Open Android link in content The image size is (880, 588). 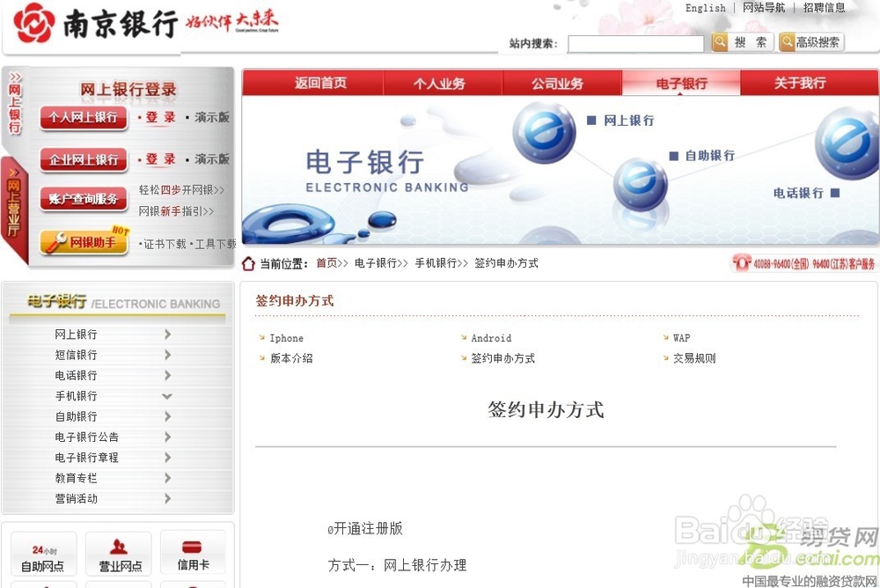(491, 338)
